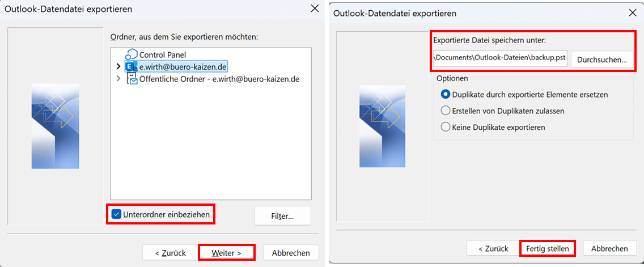
Task: Click Fertig stellen to finish export
Action: 547,248
